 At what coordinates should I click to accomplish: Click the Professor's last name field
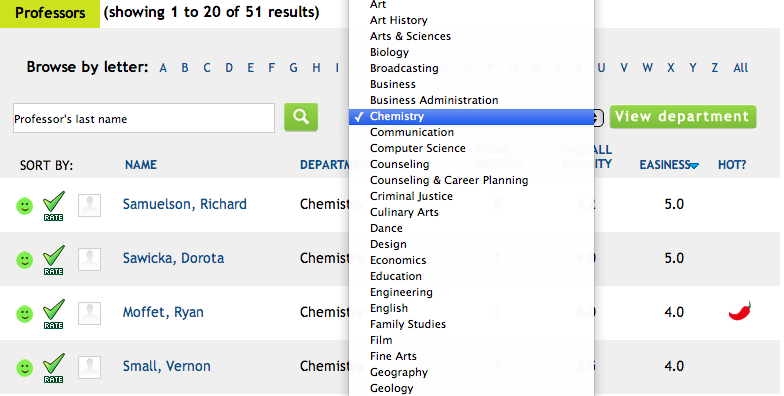point(144,118)
